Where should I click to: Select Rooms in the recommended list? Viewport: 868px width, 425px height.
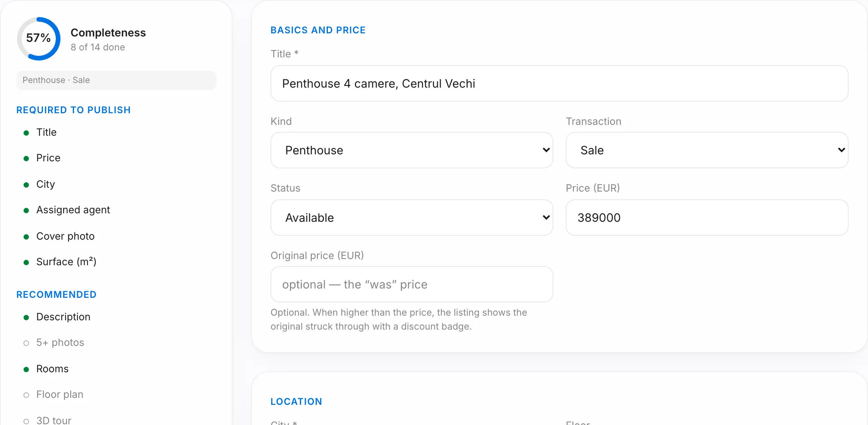pos(52,369)
